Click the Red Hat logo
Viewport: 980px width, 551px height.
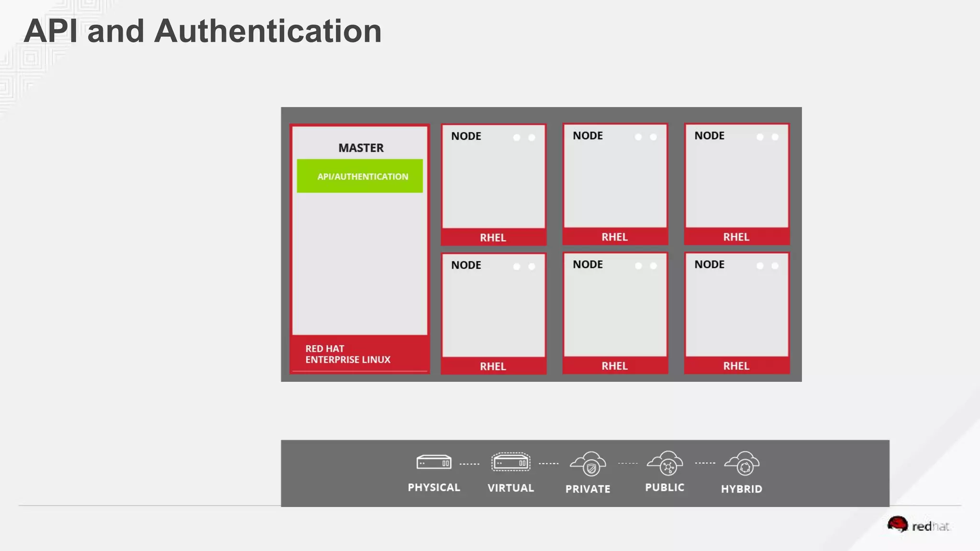point(919,525)
